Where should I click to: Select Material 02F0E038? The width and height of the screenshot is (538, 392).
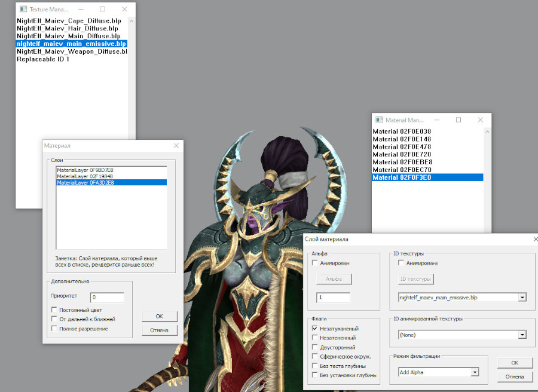point(428,131)
